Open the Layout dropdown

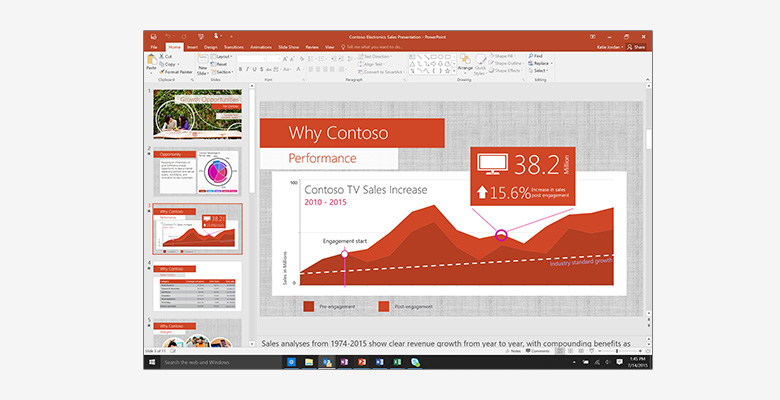(221, 57)
